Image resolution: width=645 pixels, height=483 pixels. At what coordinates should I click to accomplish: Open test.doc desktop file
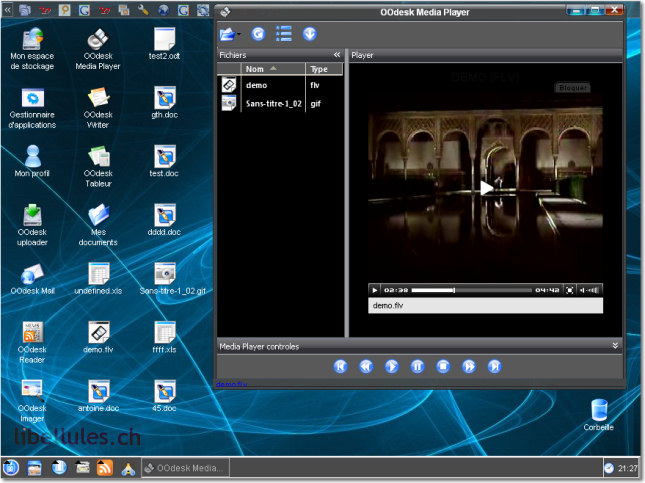164,161
